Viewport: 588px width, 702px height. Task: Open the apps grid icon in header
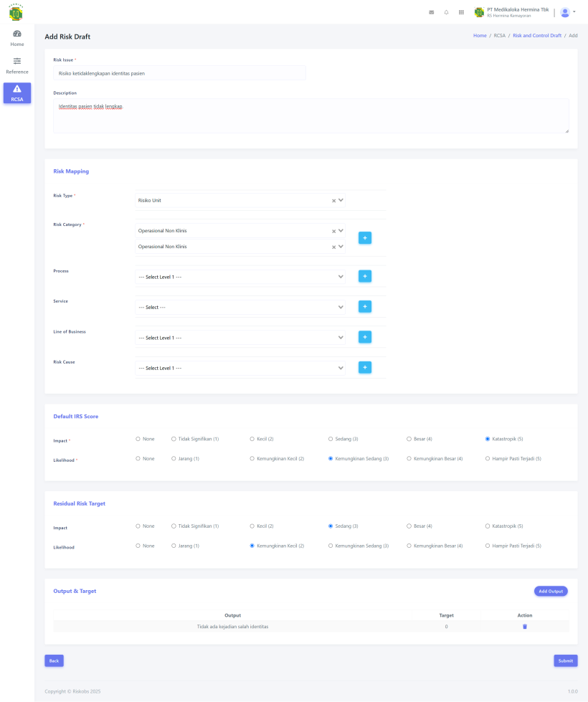(461, 12)
